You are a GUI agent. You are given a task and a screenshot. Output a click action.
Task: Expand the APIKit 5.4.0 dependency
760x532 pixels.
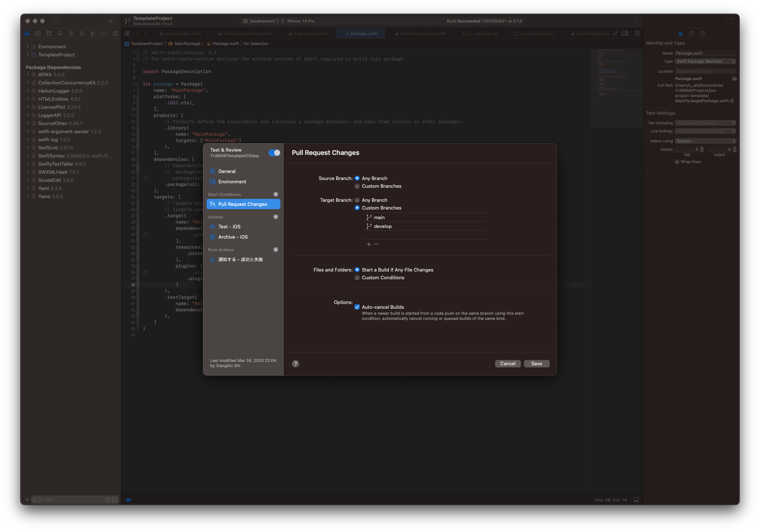point(28,75)
